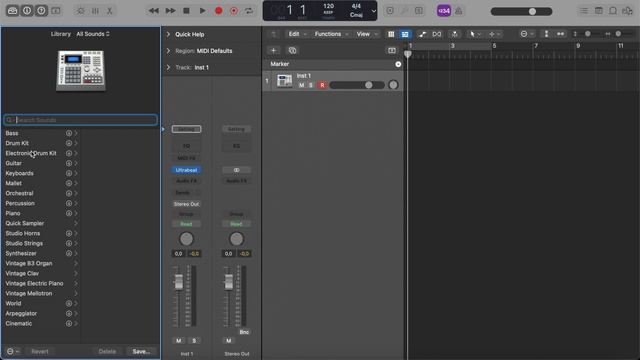640x360 pixels.
Task: Select the Bass category
Action: tap(12, 133)
